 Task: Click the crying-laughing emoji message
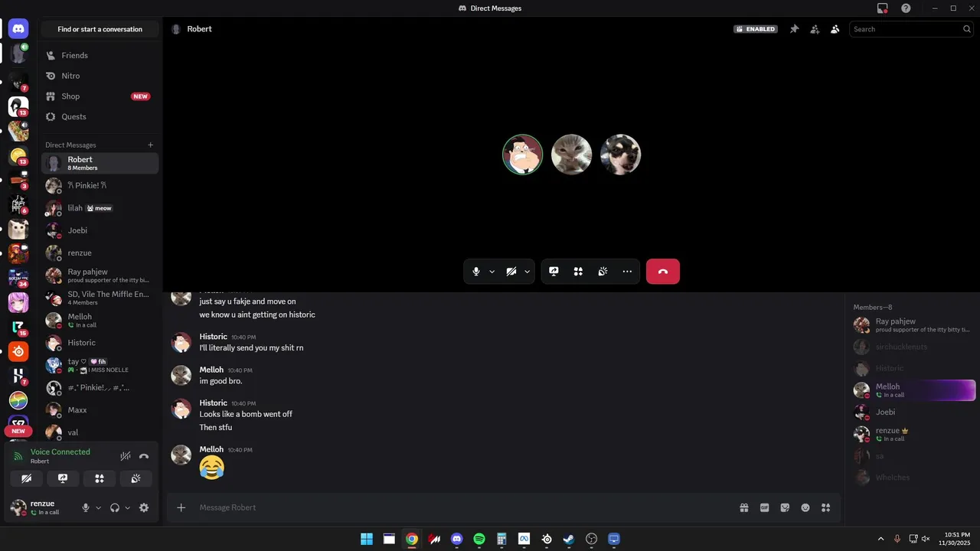pyautogui.click(x=212, y=467)
